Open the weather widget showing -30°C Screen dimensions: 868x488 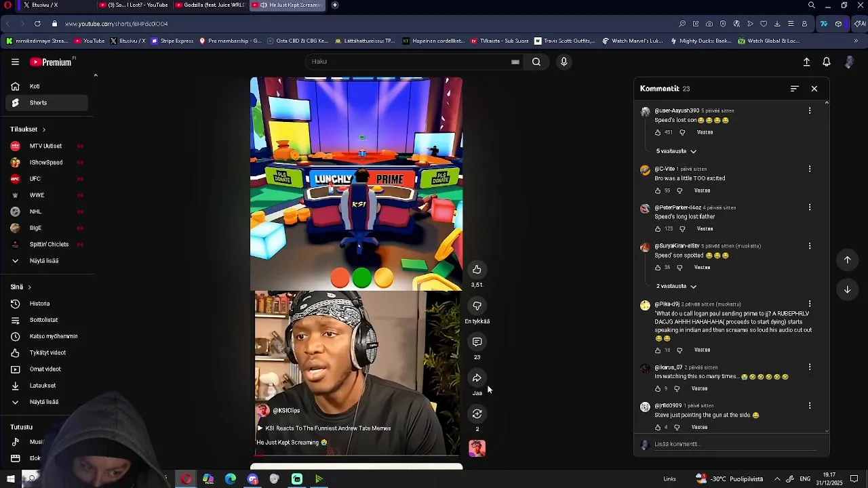tap(729, 479)
